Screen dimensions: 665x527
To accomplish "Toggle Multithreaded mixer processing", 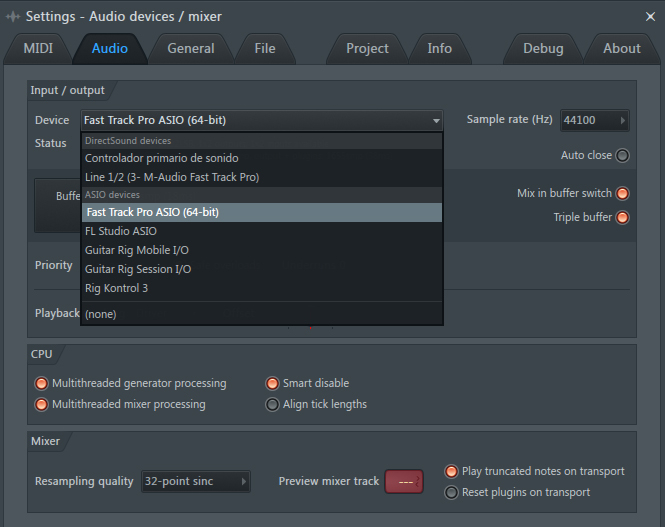I will 41,404.
